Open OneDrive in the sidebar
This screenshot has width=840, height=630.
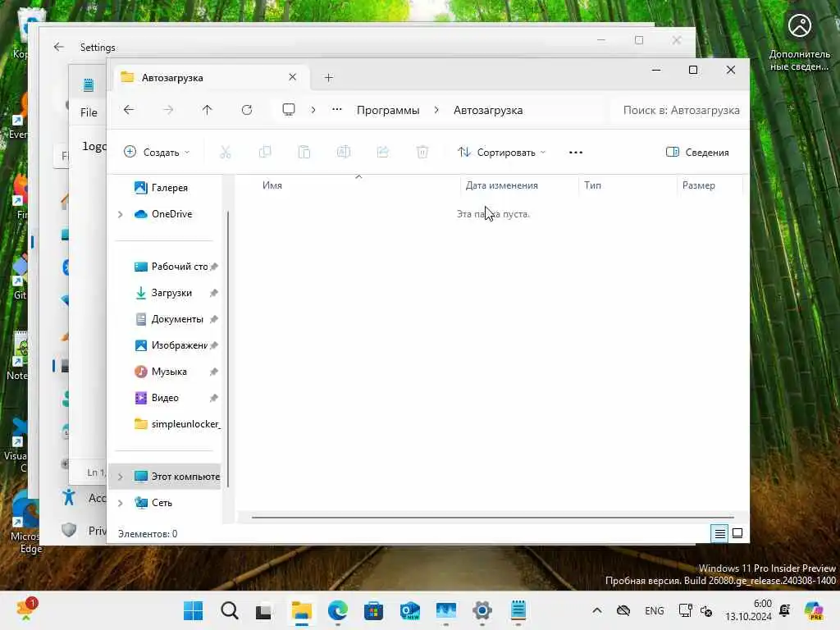(x=171, y=214)
